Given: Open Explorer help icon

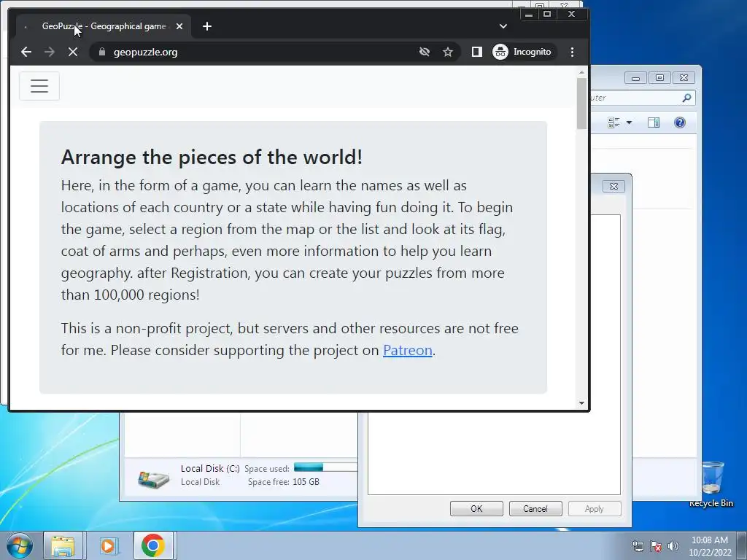Looking at the screenshot, I should 680,122.
